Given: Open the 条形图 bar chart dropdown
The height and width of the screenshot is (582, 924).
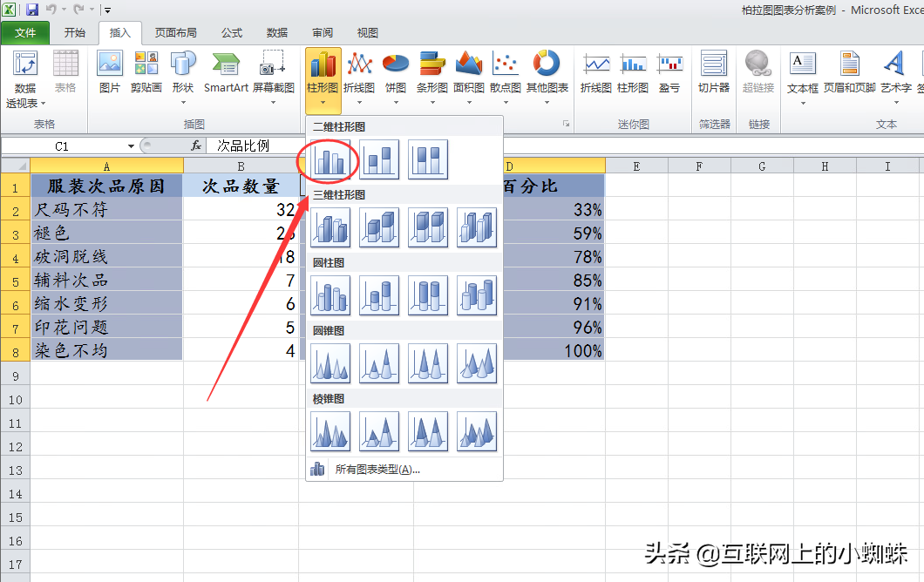Looking at the screenshot, I should coord(432,79).
